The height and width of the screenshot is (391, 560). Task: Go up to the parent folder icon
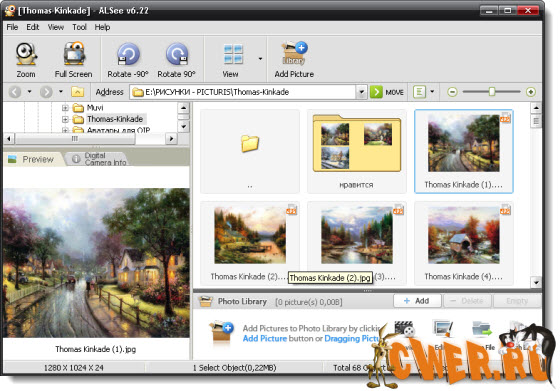click(x=78, y=92)
